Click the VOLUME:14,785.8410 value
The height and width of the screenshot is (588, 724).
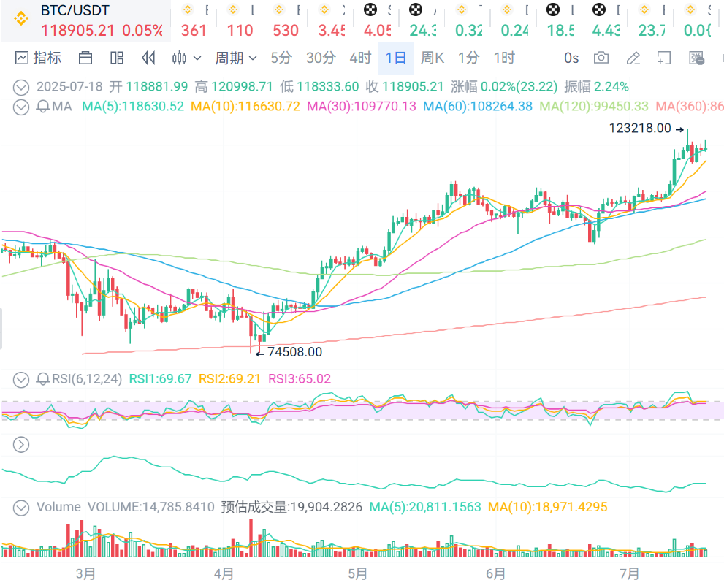click(x=151, y=507)
